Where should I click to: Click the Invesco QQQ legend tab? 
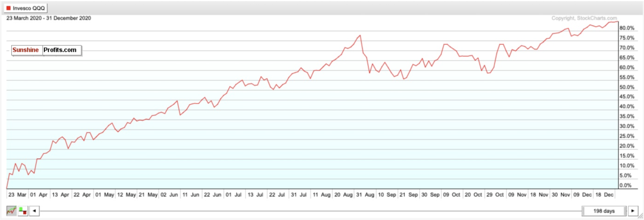click(26, 8)
